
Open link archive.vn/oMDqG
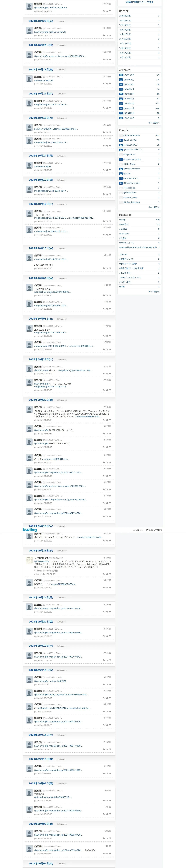tap(44, 81)
